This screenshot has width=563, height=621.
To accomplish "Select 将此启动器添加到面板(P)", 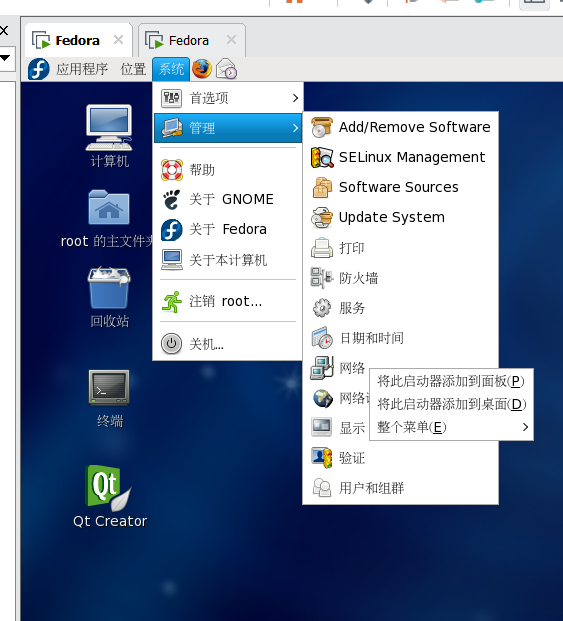I will [x=451, y=381].
